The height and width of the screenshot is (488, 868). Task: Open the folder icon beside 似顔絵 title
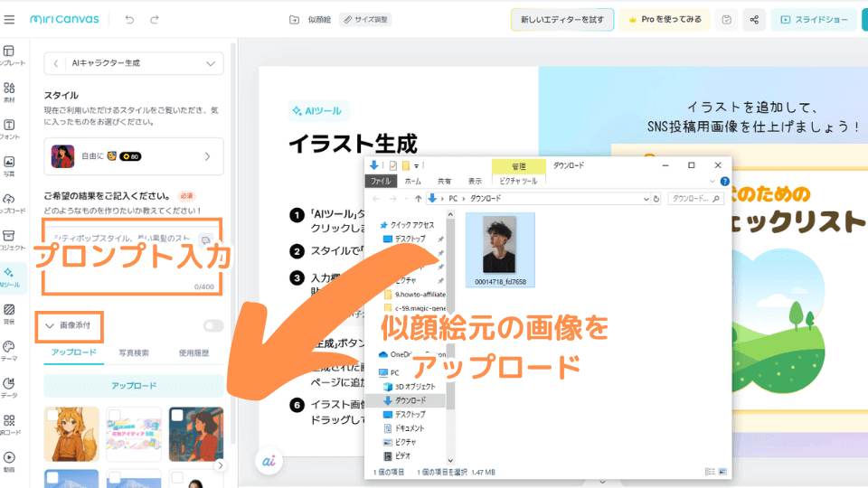294,19
